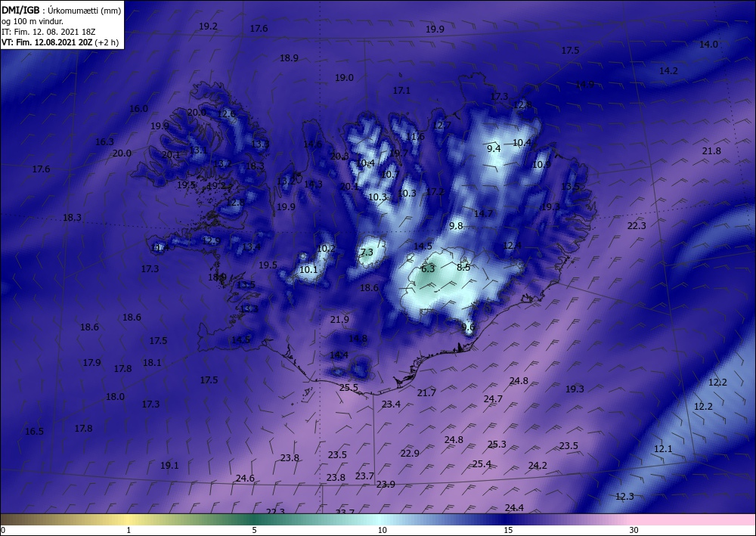This screenshot has width=756, height=536.
Task: Click the "DMI/IGB : Úrkomumætti (mm)" title line
Action: [61, 10]
